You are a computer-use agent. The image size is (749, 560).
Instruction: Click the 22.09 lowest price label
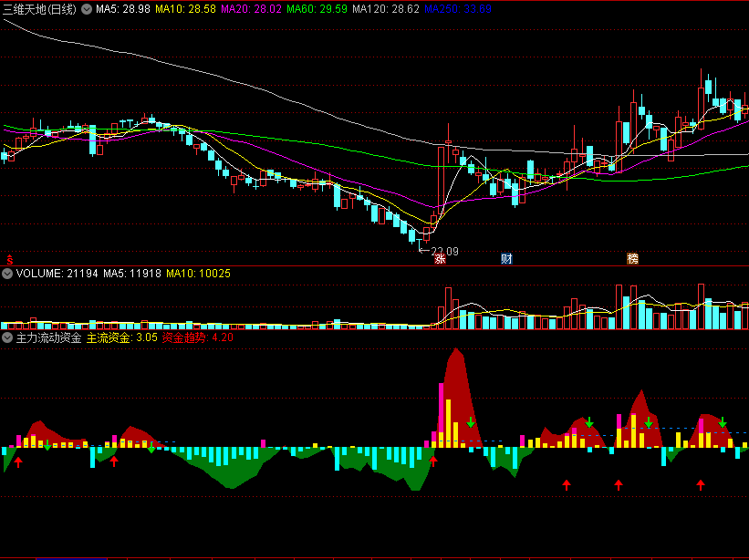[444, 251]
